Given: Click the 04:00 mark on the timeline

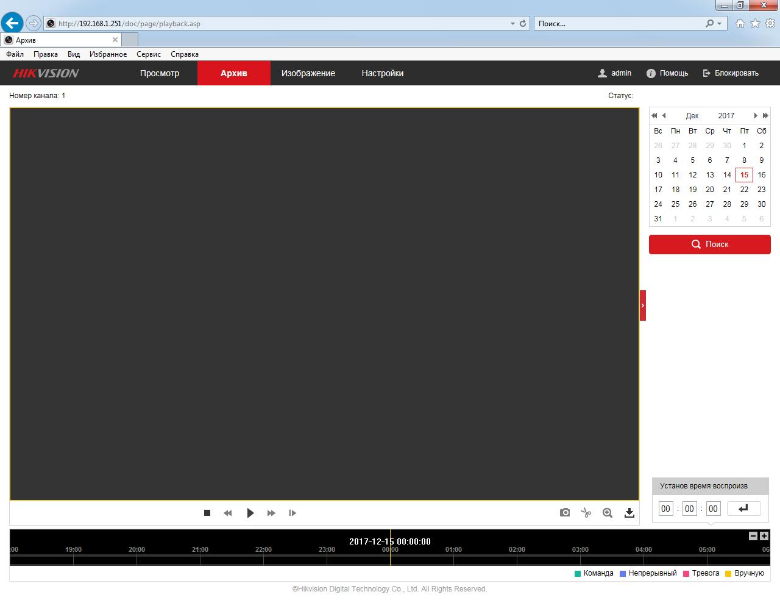Looking at the screenshot, I should [643, 550].
